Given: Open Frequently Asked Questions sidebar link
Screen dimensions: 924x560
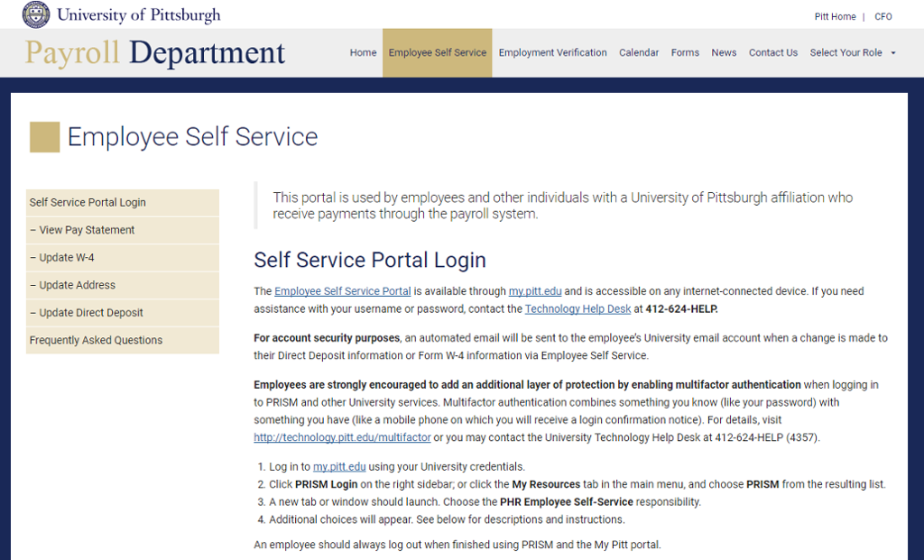Looking at the screenshot, I should click(96, 340).
